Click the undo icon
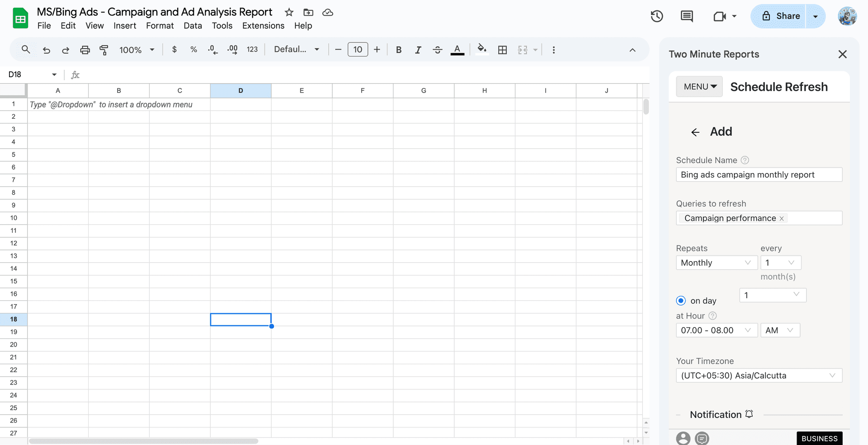This screenshot has width=868, height=445. click(46, 50)
